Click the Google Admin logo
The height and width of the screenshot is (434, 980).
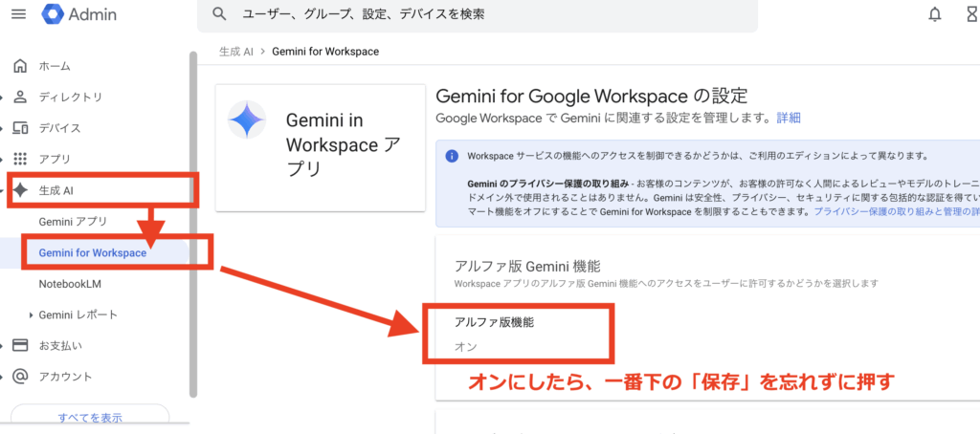[54, 13]
